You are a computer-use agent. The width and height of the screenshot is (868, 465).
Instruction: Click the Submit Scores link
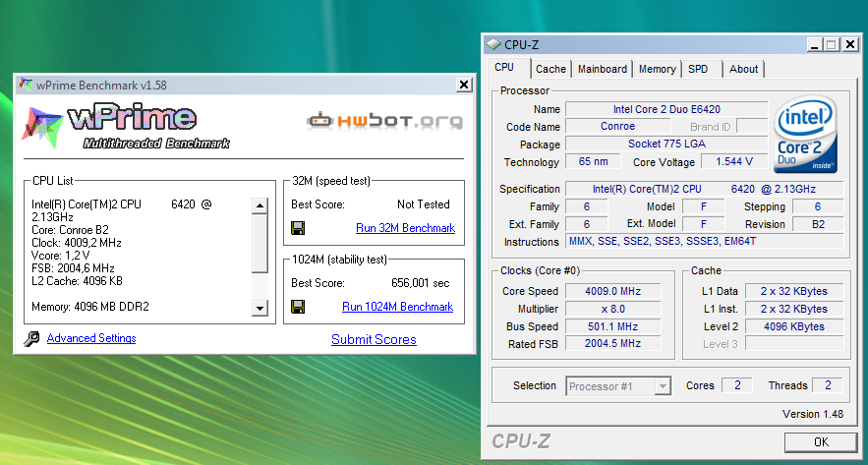[374, 339]
